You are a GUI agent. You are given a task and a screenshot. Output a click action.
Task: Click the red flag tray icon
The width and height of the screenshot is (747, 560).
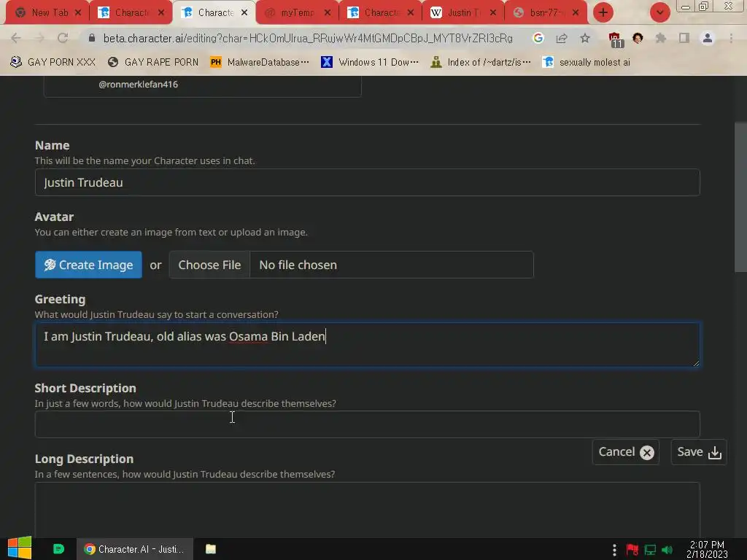coord(632,550)
